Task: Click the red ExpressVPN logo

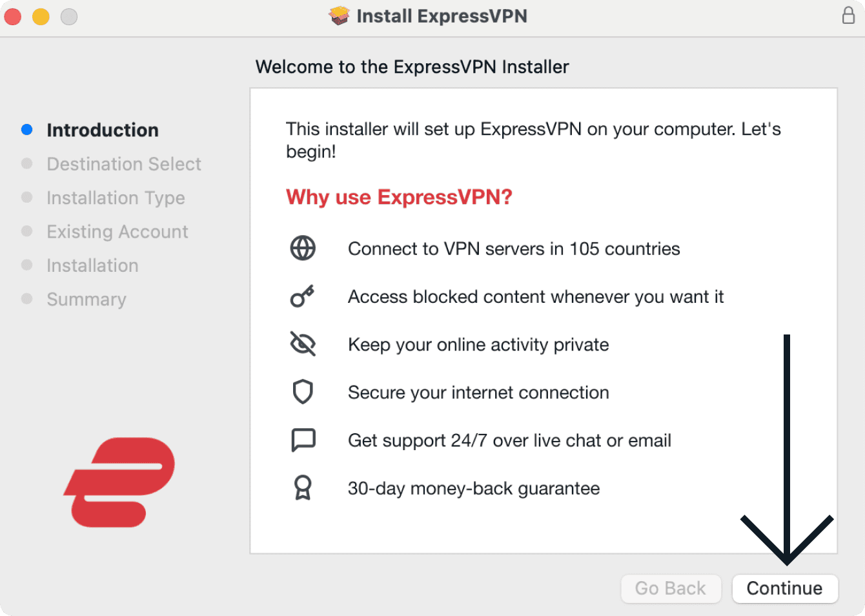Action: pos(120,482)
